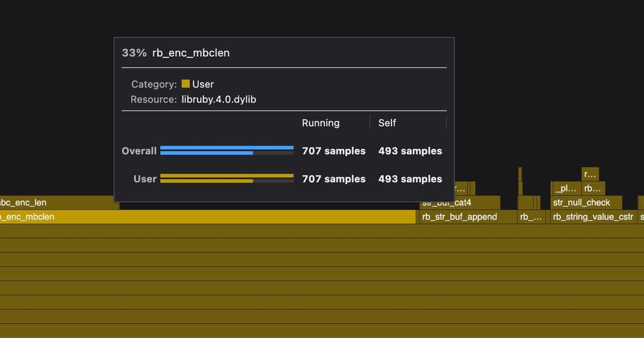Click the narrow rb_… frame left of rb_string_value_cstr
Image resolution: width=644 pixels, height=338 pixels.
pos(531,217)
